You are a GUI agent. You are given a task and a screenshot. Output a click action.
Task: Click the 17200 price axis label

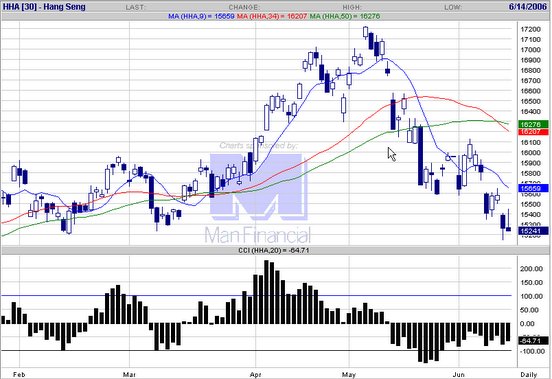pos(530,29)
